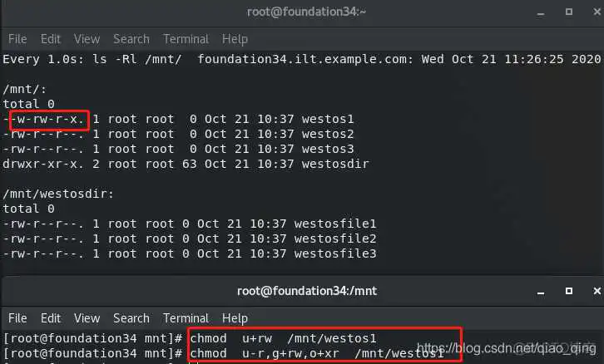
Task: Open File menu in top terminal
Action: (x=17, y=39)
